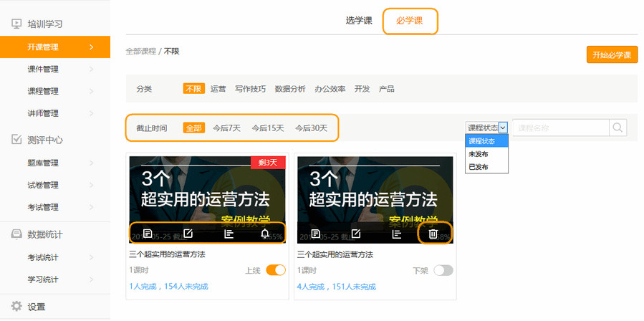Click the edit pencil icon on second course
Image resolution: width=644 pixels, height=321 pixels.
click(x=355, y=234)
